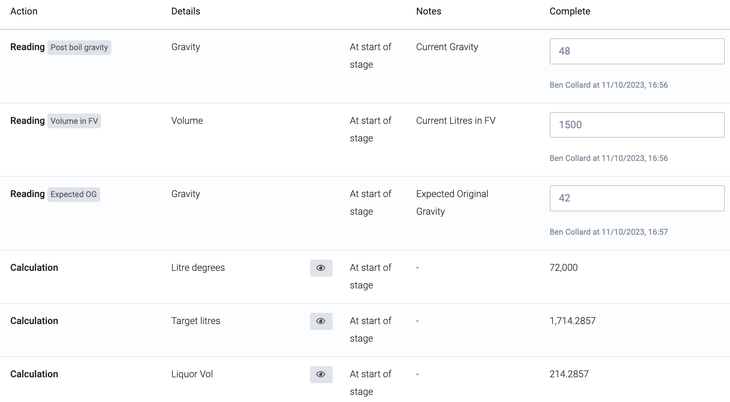Click the Complete column header

569,12
